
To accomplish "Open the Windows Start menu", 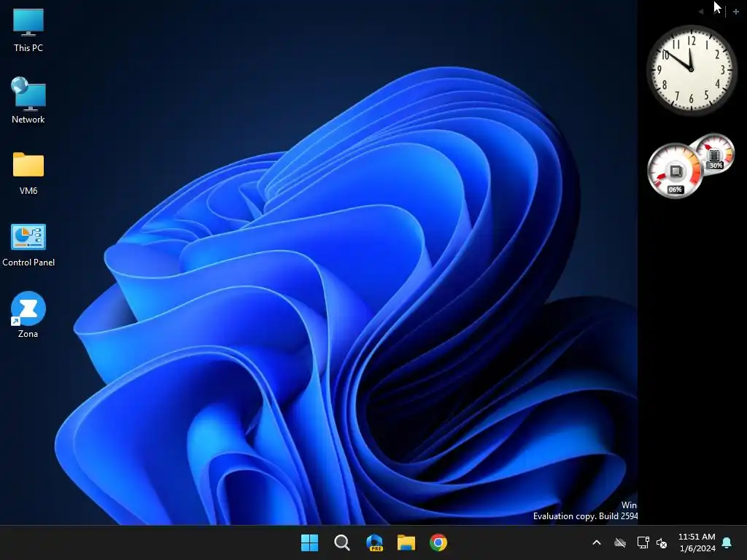I will (309, 542).
